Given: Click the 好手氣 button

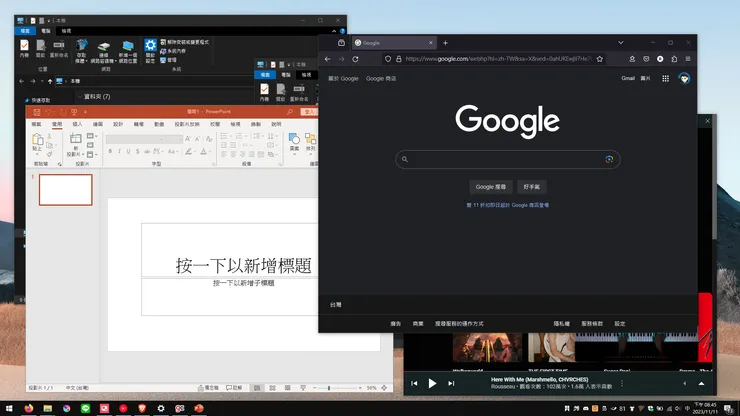Looking at the screenshot, I should [531, 187].
